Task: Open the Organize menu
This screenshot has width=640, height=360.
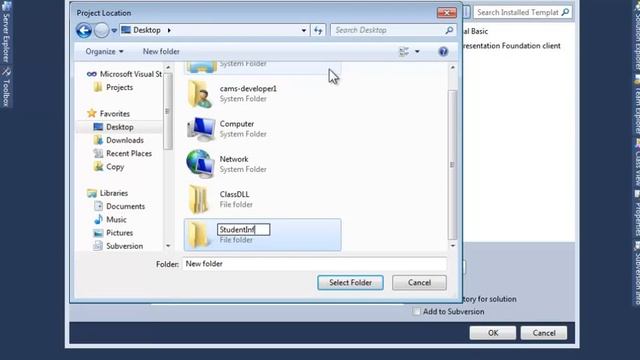Action: [104, 51]
